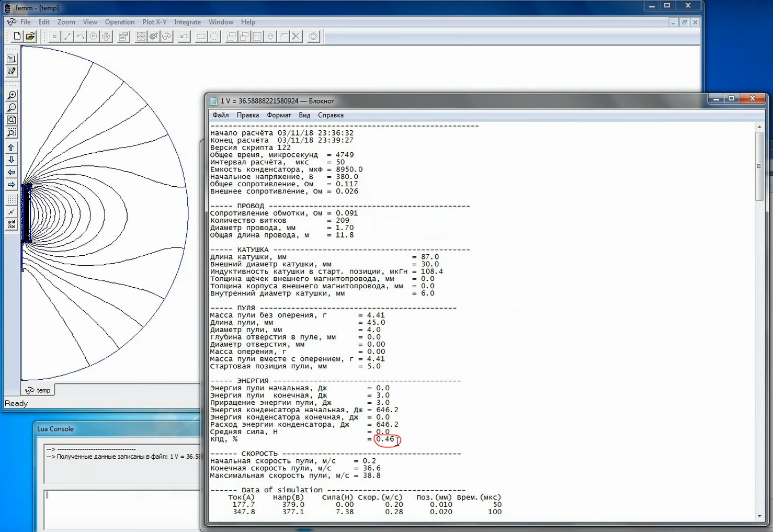Run the mesh generator icon

coord(141,36)
